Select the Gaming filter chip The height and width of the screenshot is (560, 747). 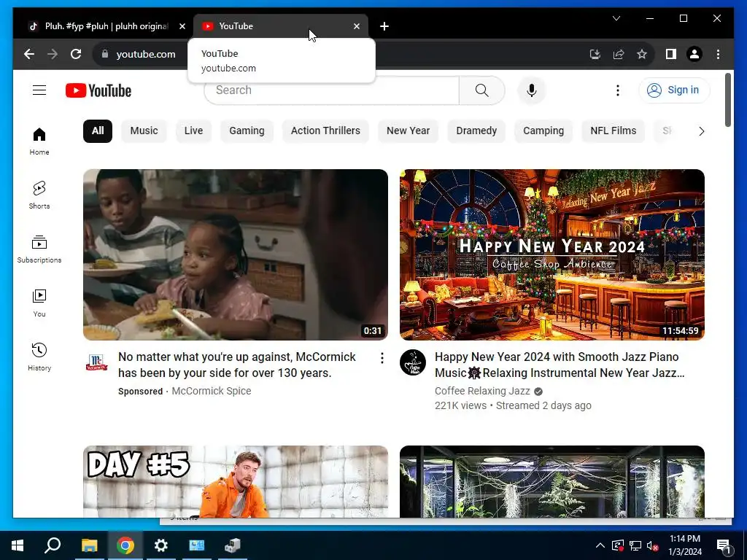247,131
